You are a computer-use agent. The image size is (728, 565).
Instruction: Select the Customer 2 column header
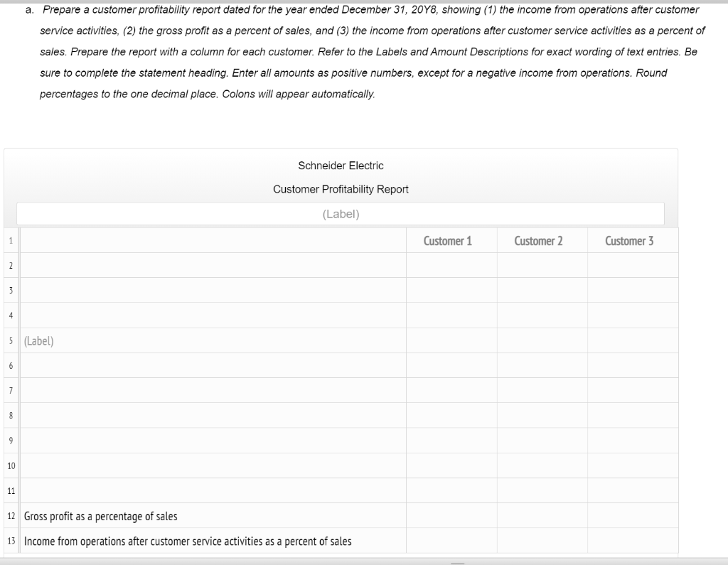click(x=538, y=240)
